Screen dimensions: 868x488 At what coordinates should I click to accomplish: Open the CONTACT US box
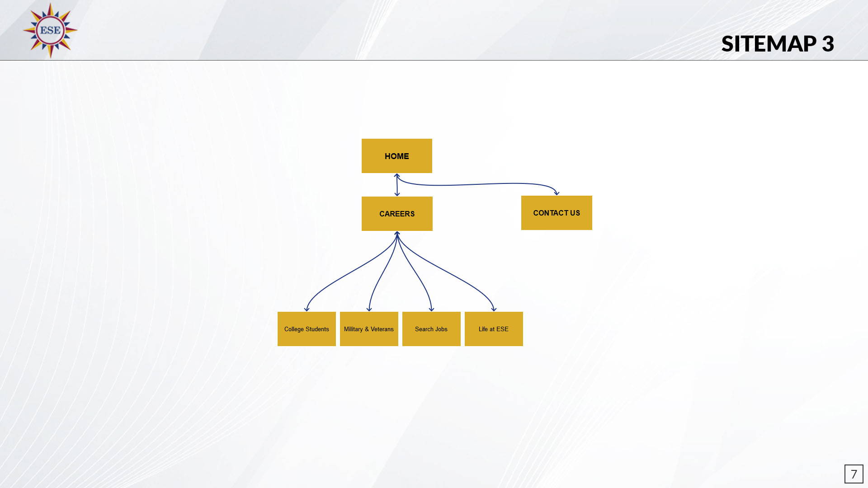556,213
